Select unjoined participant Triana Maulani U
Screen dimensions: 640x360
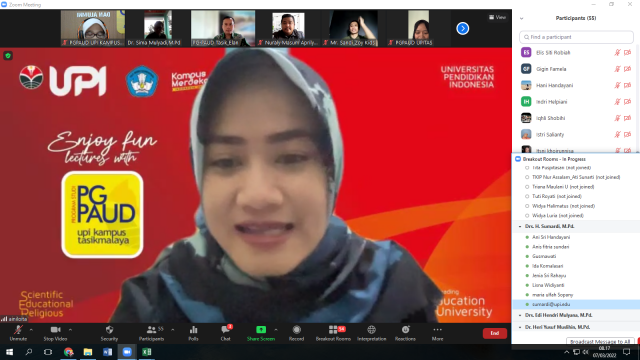tap(563, 187)
